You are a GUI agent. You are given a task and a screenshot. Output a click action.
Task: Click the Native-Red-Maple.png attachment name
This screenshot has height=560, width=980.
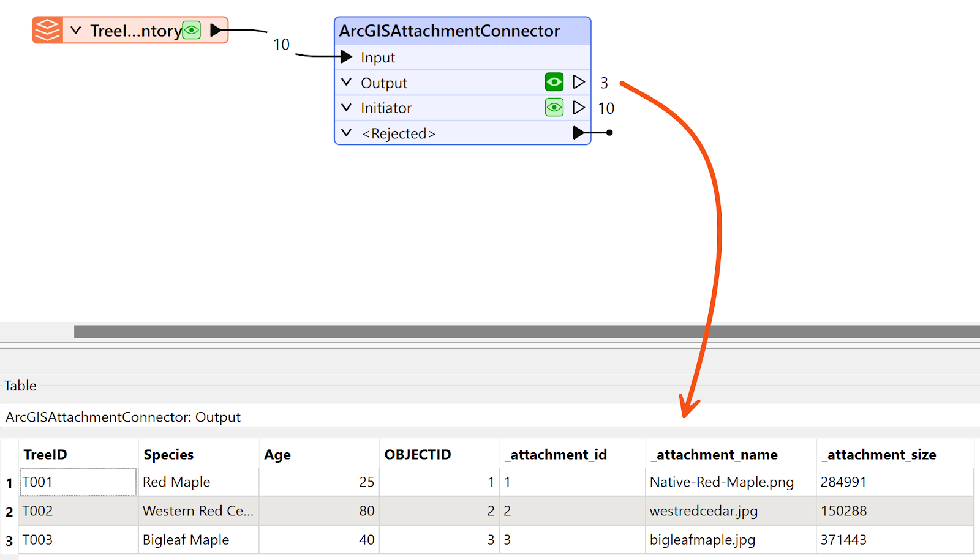731,482
